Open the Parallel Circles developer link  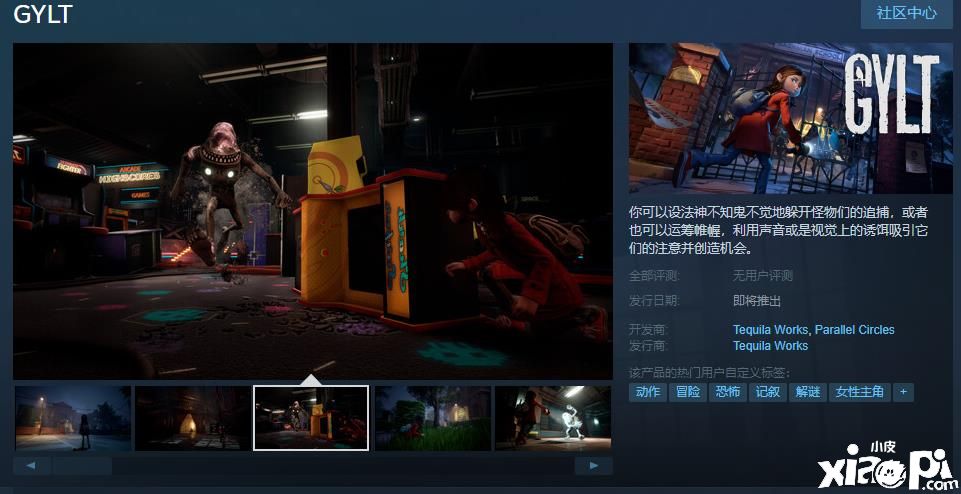[854, 330]
